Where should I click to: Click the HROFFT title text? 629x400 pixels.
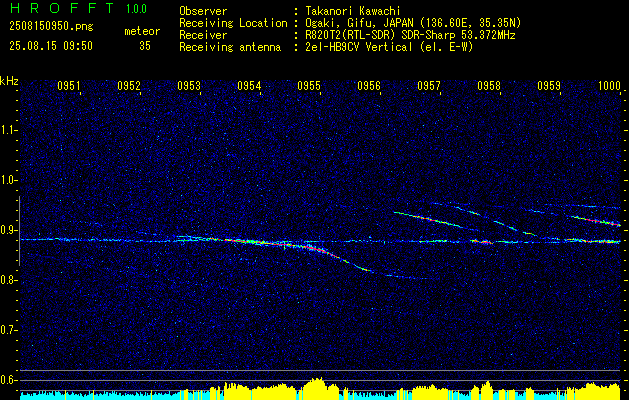point(62,8)
